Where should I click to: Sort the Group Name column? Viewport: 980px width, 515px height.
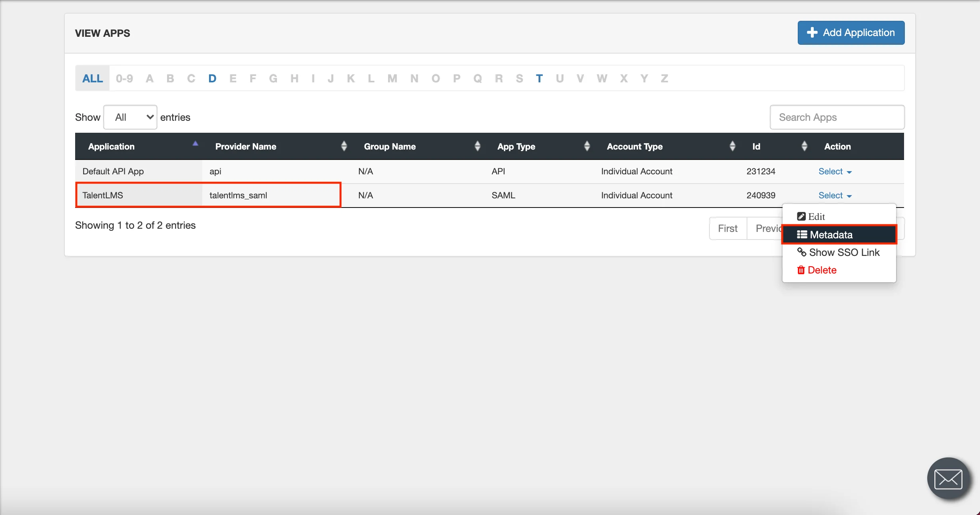[x=477, y=146]
